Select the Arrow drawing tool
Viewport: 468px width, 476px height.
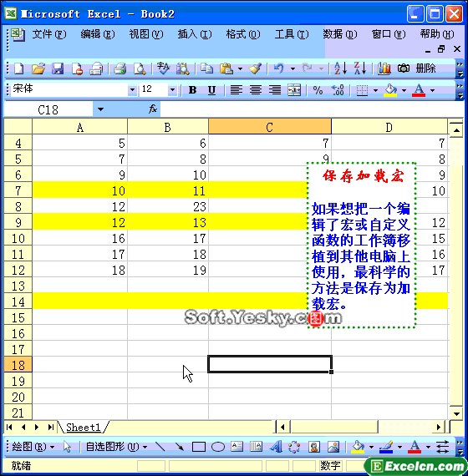(x=180, y=447)
